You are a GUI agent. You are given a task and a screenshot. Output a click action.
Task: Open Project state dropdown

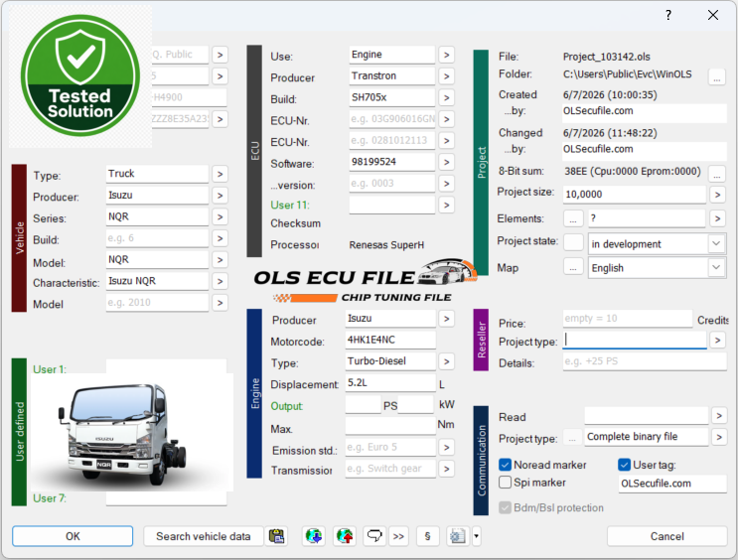[x=716, y=244]
